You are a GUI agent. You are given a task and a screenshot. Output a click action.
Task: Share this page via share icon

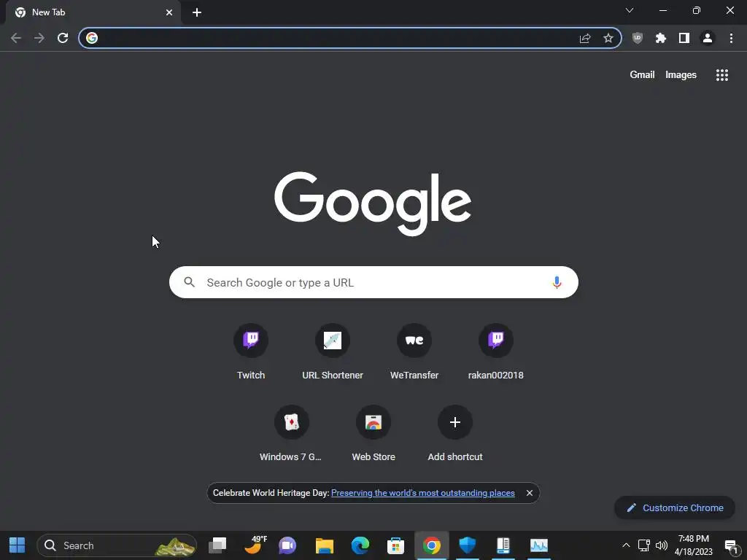[585, 38]
